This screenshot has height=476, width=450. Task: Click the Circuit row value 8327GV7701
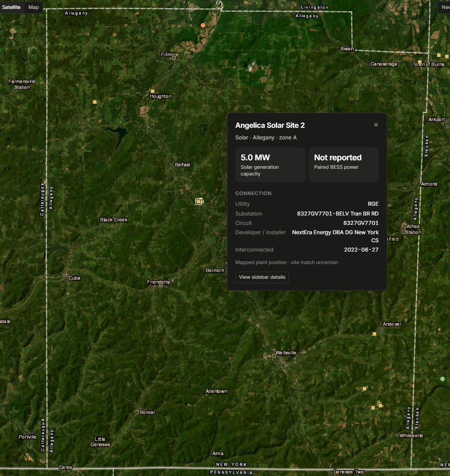click(x=361, y=223)
